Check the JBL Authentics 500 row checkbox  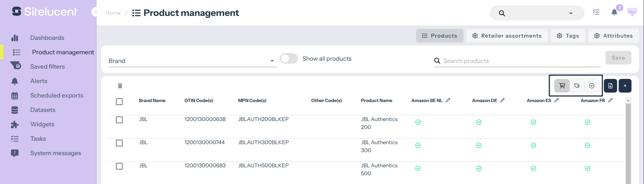coord(119,166)
